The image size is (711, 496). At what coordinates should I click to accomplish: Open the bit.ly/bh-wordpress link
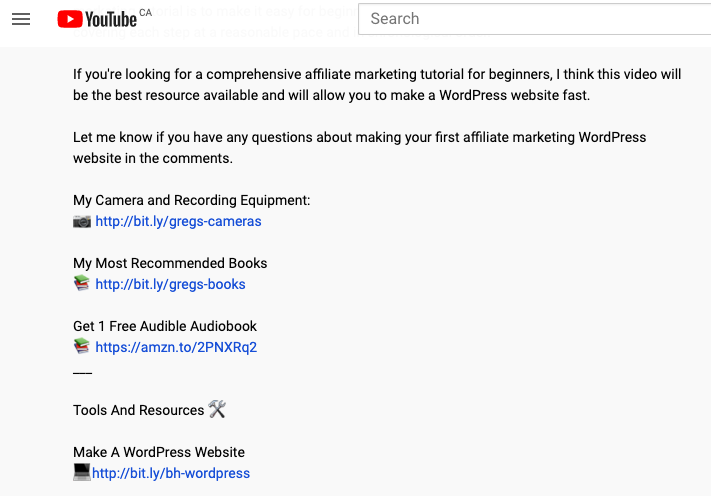pyautogui.click(x=171, y=473)
